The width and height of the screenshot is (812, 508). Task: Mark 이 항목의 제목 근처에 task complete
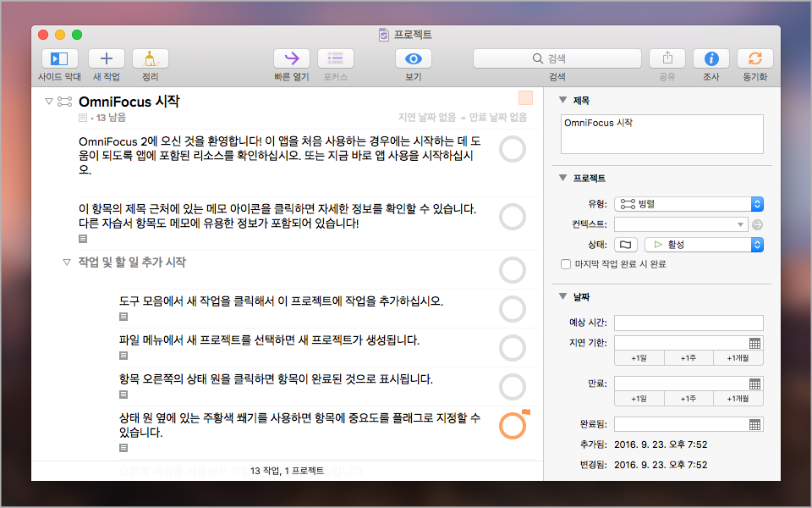tap(513, 217)
